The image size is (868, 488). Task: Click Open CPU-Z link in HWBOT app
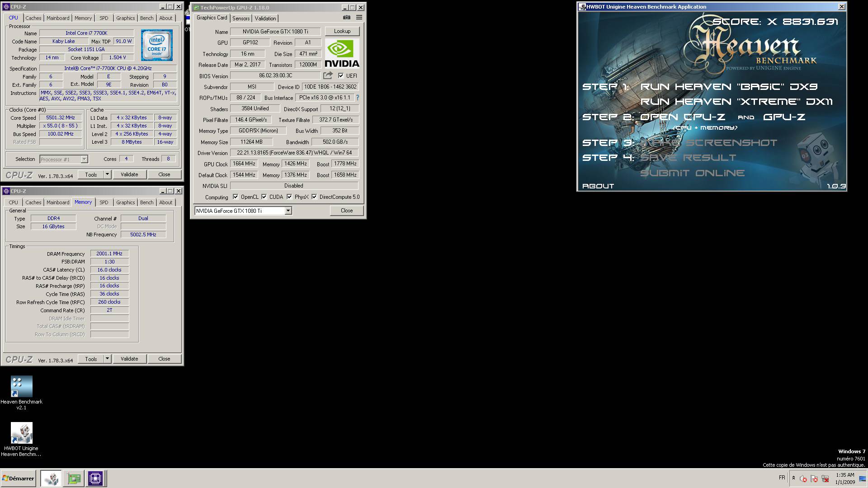pos(683,117)
